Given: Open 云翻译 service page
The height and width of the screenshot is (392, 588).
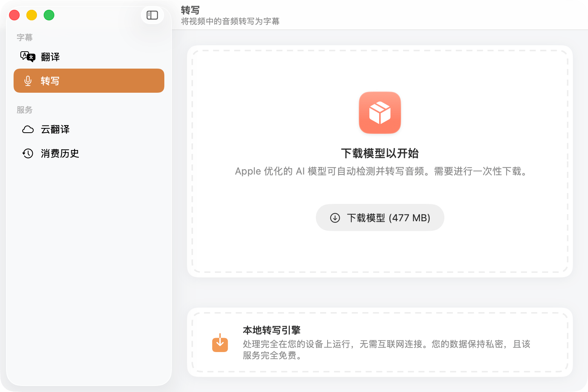Looking at the screenshot, I should pyautogui.click(x=89, y=129).
